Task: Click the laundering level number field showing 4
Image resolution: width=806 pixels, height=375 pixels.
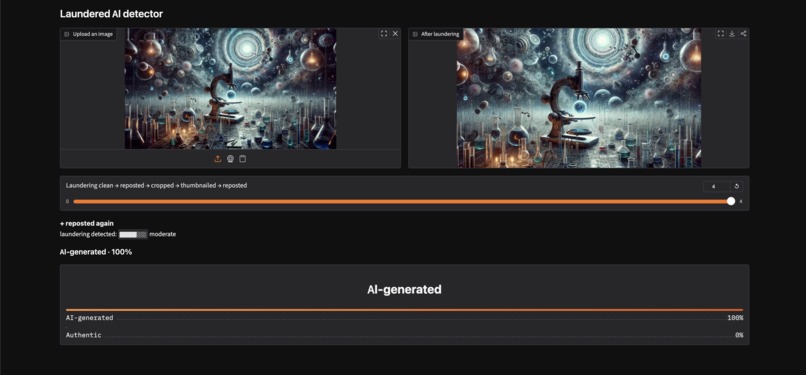Action: click(x=717, y=186)
